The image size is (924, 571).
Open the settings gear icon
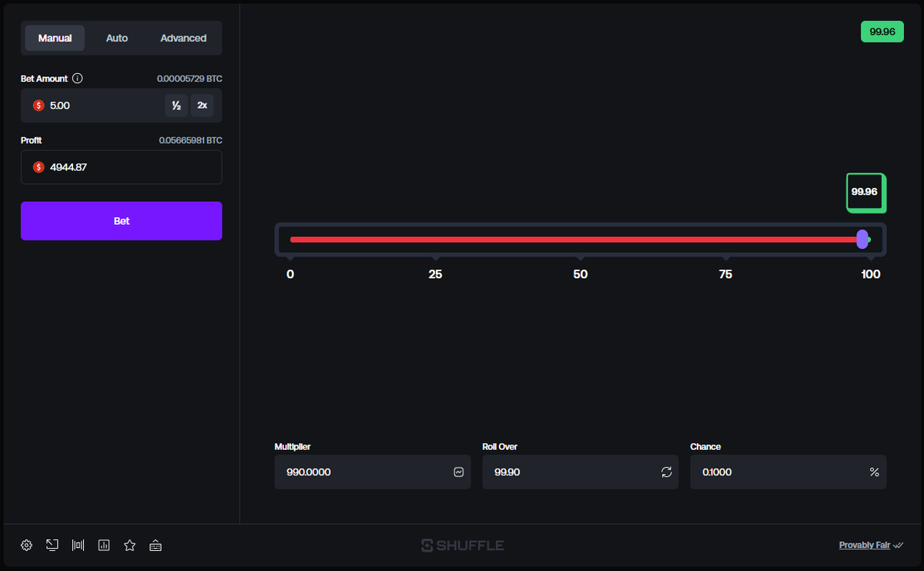[26, 546]
